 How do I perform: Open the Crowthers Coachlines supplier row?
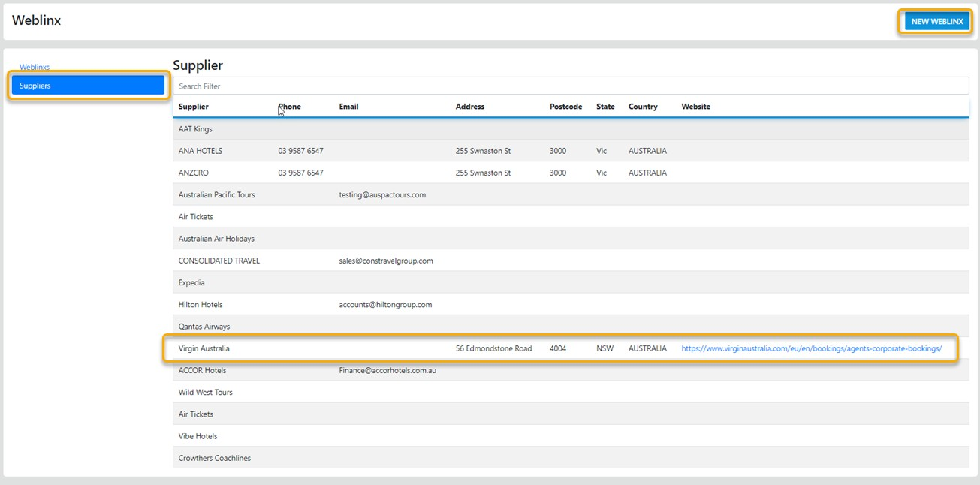click(215, 458)
